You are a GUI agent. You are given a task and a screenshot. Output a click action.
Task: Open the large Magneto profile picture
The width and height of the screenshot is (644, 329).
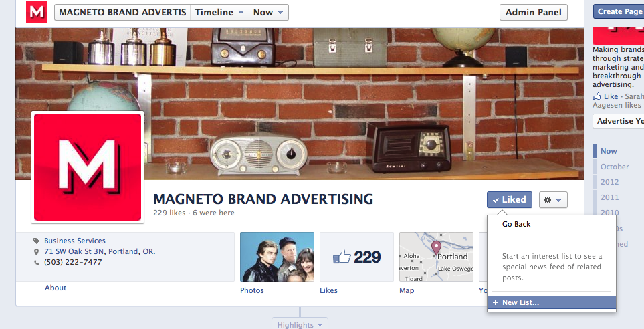[x=88, y=167]
